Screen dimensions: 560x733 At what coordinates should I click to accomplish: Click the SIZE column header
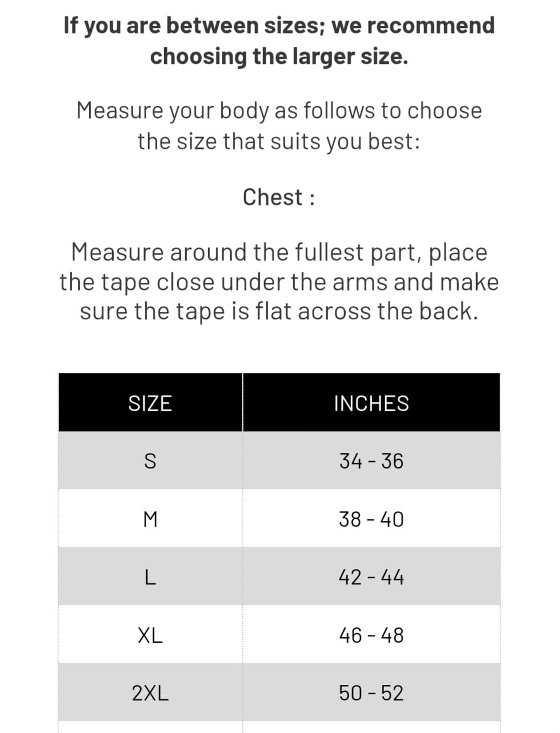150,403
